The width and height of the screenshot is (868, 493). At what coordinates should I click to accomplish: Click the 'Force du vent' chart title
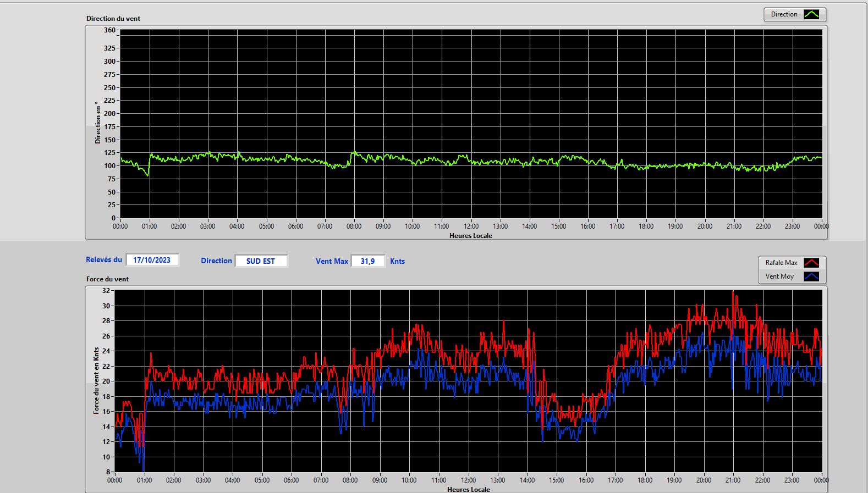pos(107,279)
